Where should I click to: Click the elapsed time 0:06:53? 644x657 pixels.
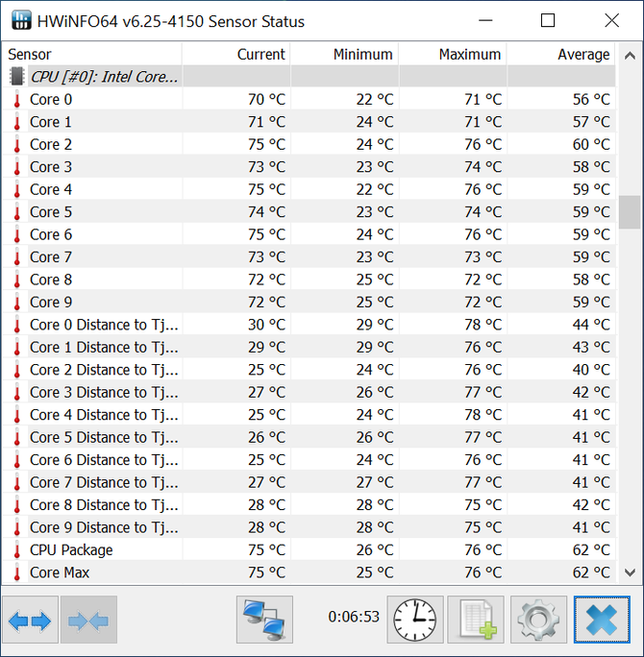(354, 617)
